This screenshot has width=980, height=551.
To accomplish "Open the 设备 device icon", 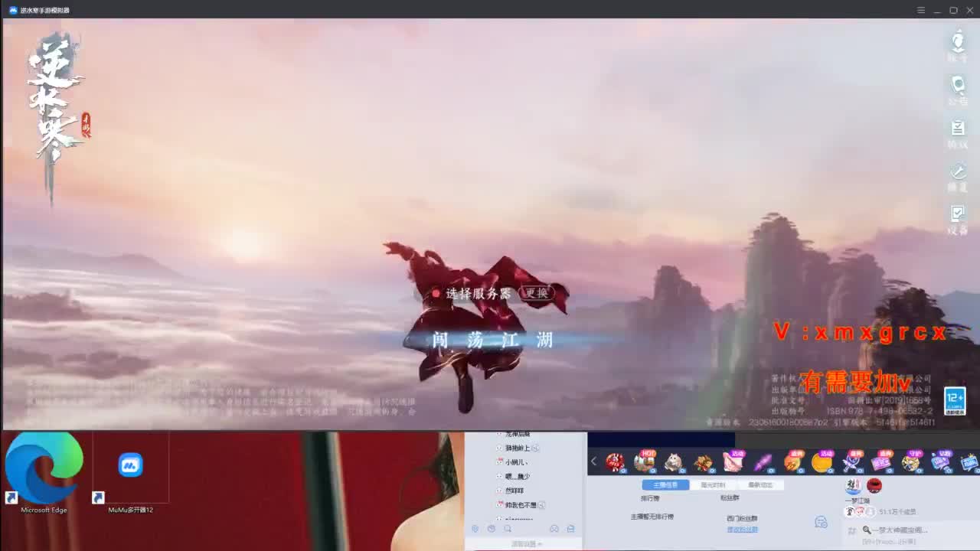I will tap(958, 219).
